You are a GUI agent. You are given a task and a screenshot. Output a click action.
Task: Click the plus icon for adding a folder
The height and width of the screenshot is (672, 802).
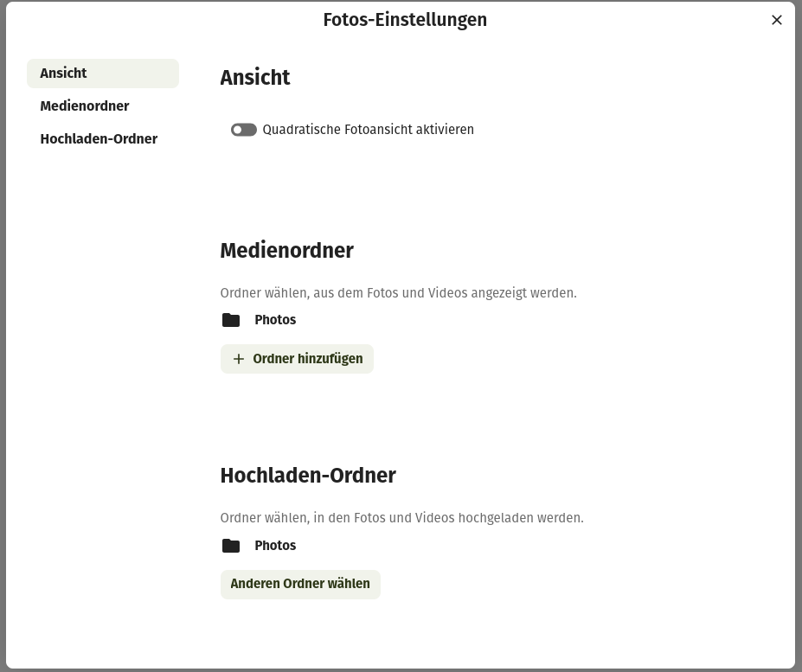point(239,359)
